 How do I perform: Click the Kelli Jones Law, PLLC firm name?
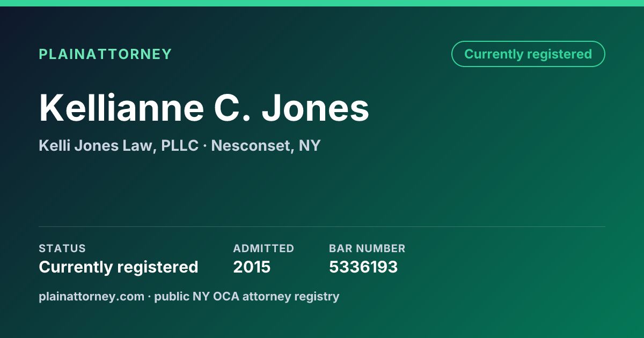119,146
